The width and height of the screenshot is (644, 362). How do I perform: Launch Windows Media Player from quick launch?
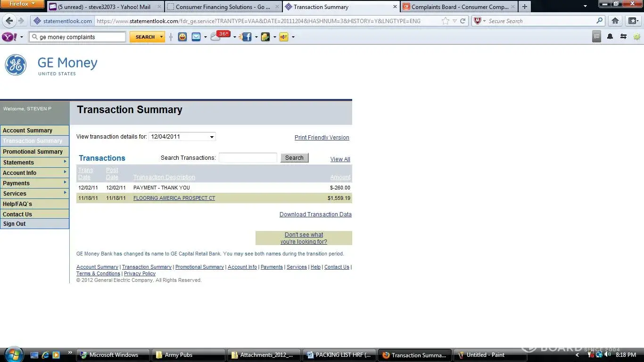click(x=56, y=355)
